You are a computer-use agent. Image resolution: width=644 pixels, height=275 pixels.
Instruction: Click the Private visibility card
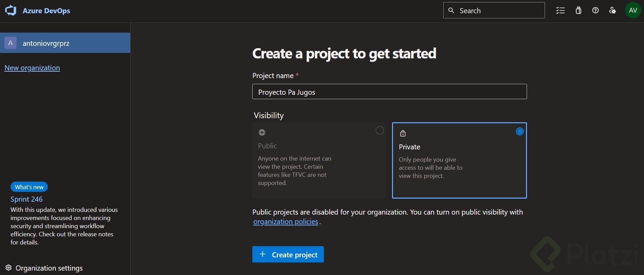coord(459,160)
